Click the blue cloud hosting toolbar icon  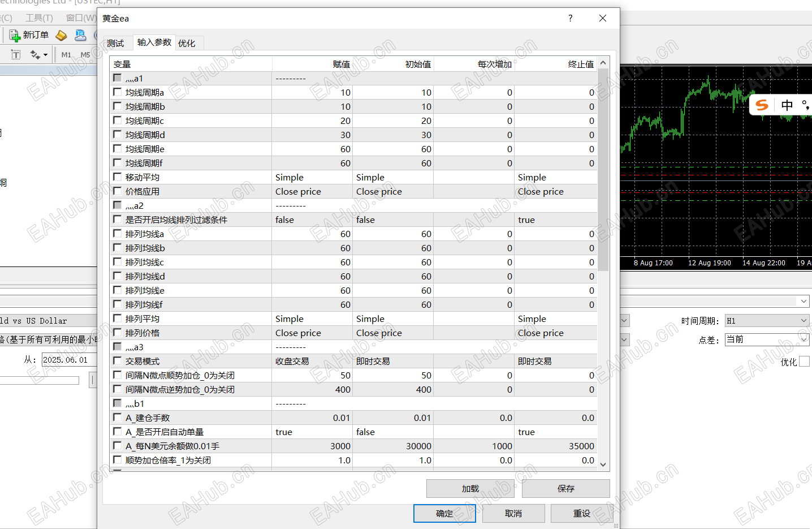click(x=80, y=36)
